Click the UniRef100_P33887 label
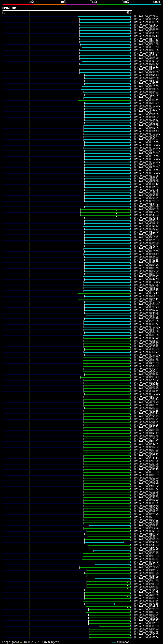Image resolution: width=163 pixels, height=644 pixels. pyautogui.click(x=146, y=609)
